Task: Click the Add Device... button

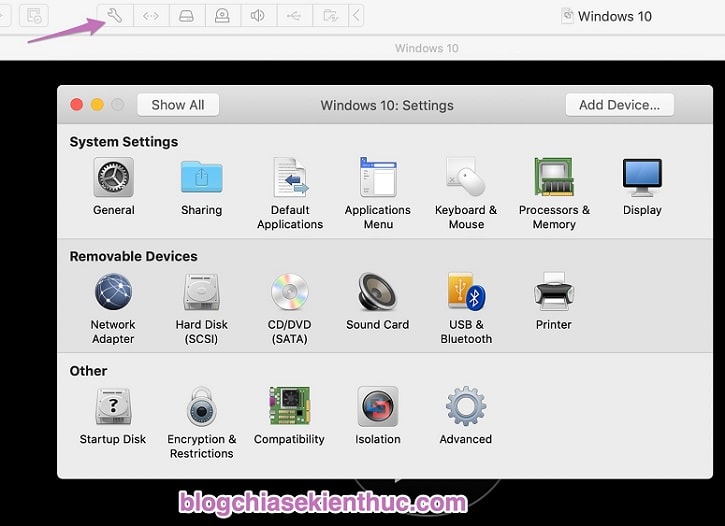Action: [620, 105]
